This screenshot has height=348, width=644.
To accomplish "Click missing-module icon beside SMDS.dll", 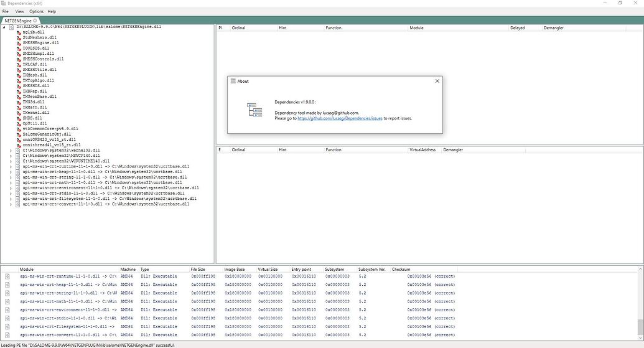I will 19,118.
